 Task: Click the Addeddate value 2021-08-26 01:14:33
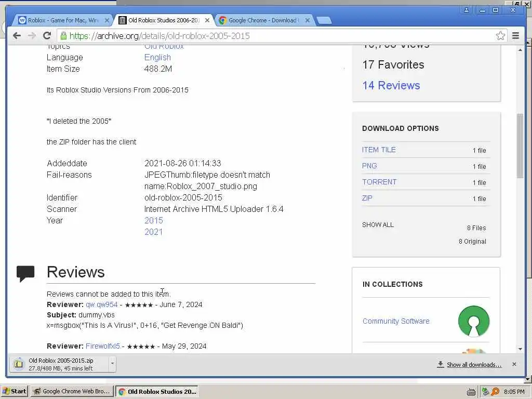click(x=183, y=163)
